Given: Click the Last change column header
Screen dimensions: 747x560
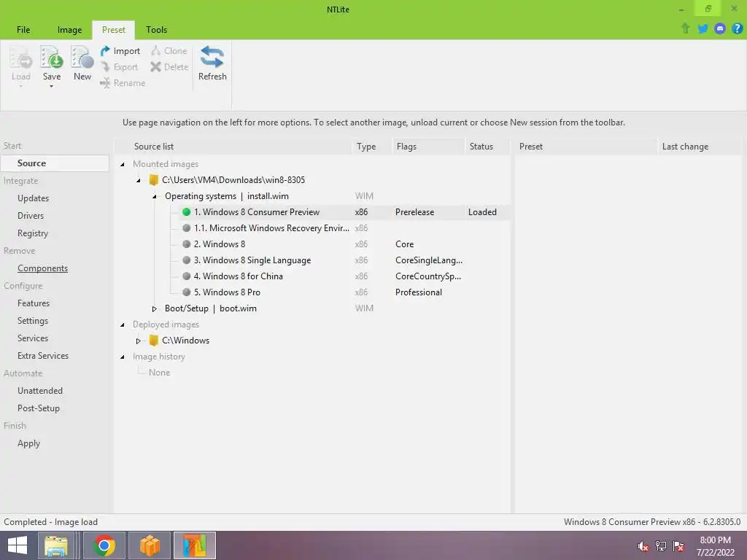Looking at the screenshot, I should click(x=699, y=146).
